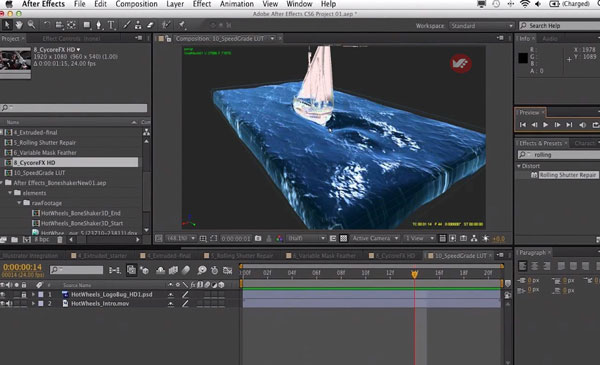Select the Rectangle shape tool
This screenshot has height=365, width=600.
pos(87,25)
